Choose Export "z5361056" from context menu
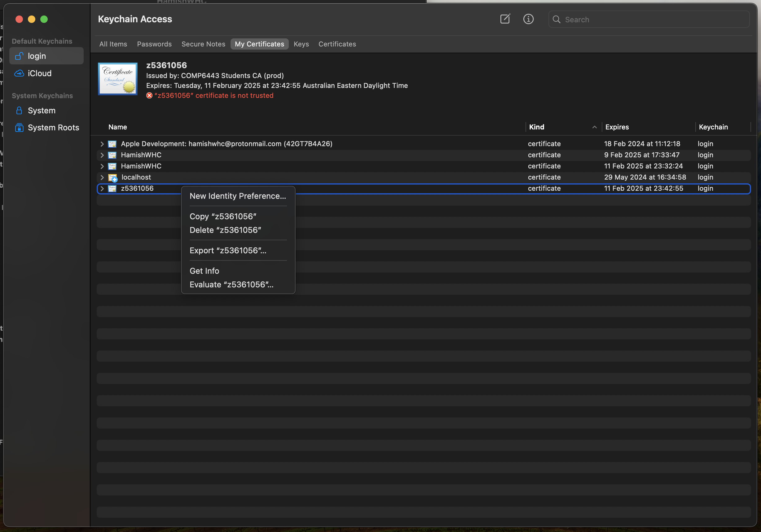Image resolution: width=761 pixels, height=532 pixels. click(228, 251)
